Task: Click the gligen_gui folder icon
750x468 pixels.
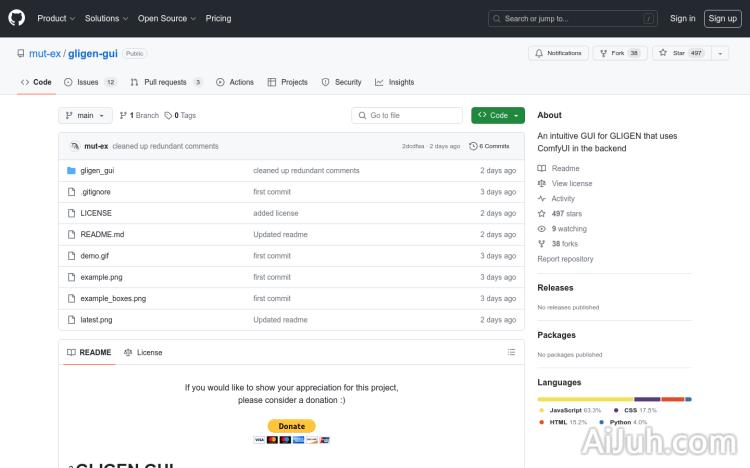Action: click(x=71, y=171)
